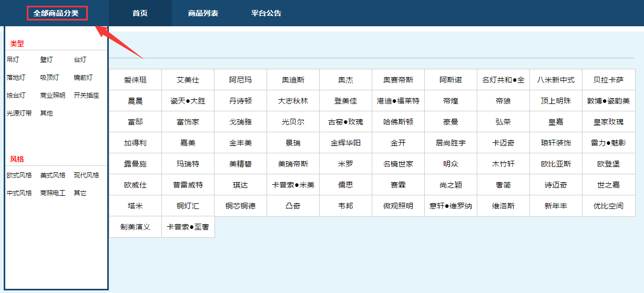Select the 美瑞帝斯 brand
Image resolution: width=644 pixels, height=293 pixels.
pos(293,164)
